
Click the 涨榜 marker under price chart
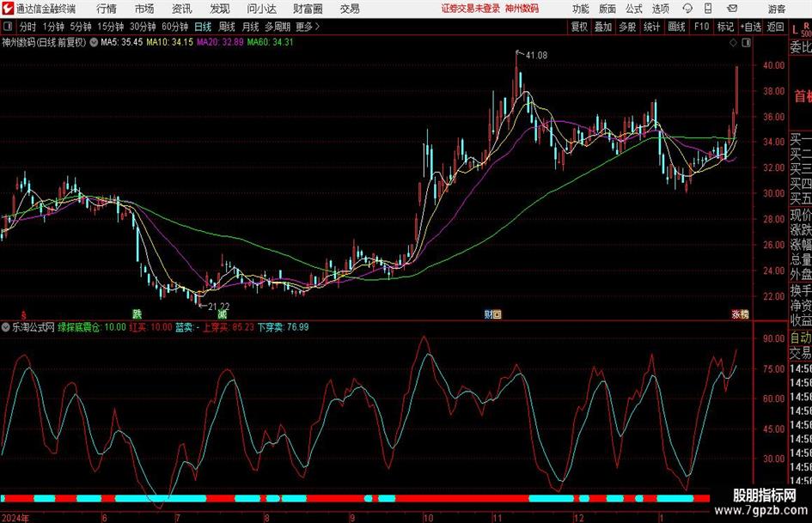(740, 313)
